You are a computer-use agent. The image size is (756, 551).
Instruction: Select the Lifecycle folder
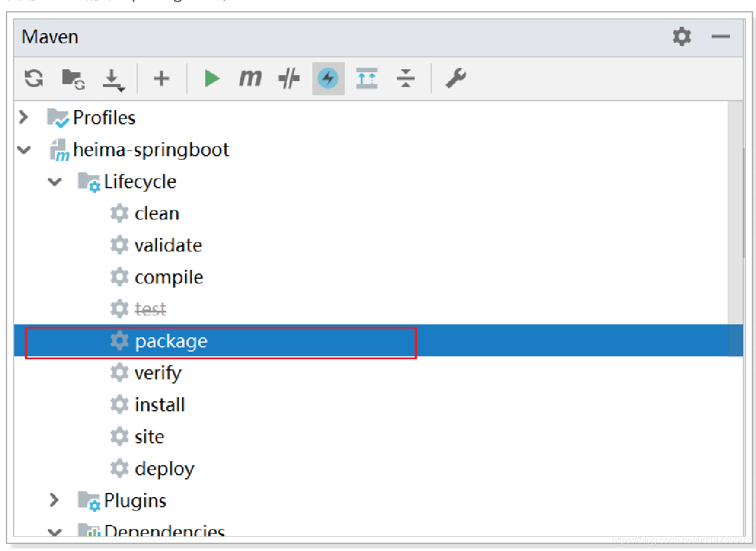coord(140,181)
